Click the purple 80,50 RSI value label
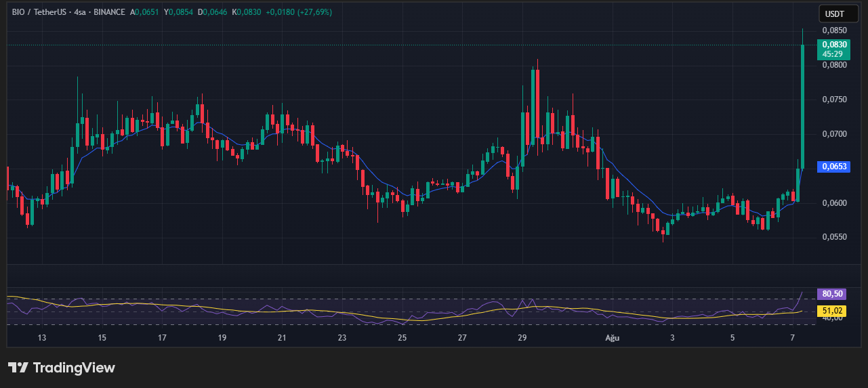 833,294
